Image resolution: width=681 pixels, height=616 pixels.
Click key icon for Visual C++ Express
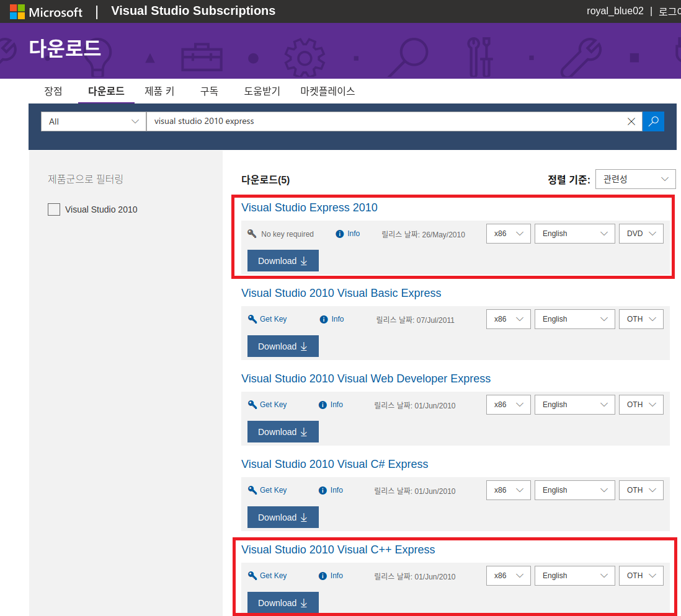(x=252, y=576)
